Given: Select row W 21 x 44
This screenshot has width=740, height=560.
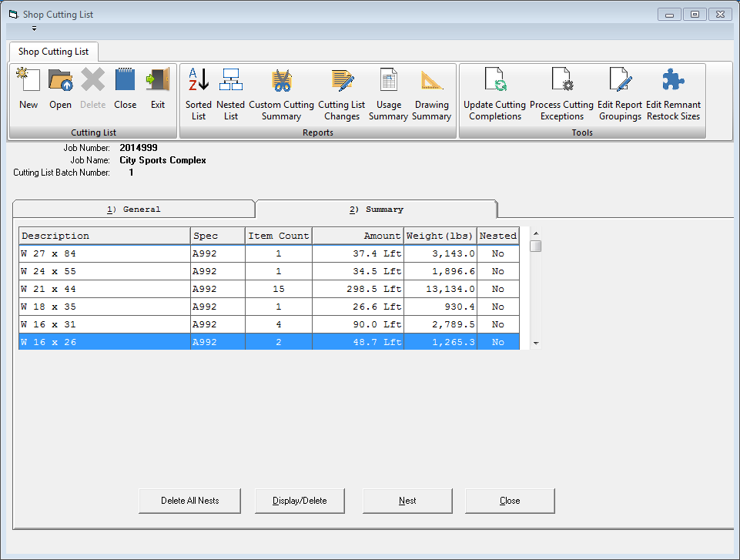Looking at the screenshot, I should coord(269,289).
